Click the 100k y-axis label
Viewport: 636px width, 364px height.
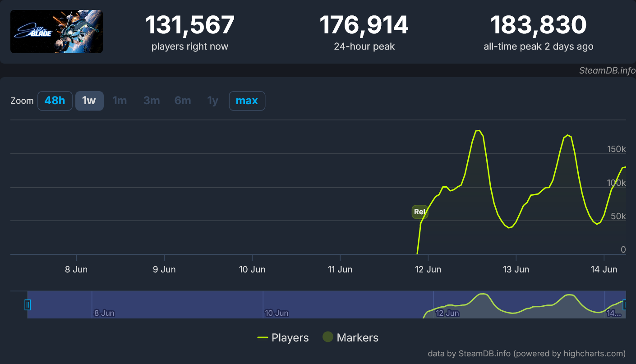[617, 183]
